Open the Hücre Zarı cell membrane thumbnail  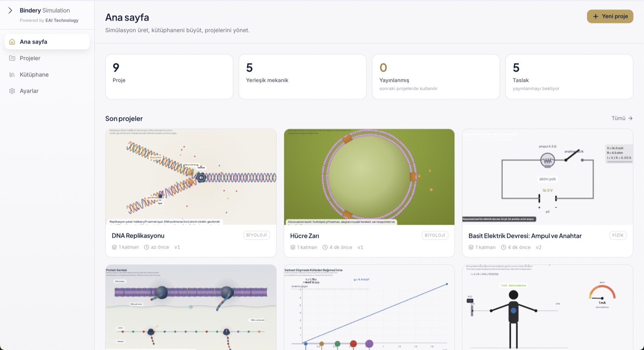(369, 177)
